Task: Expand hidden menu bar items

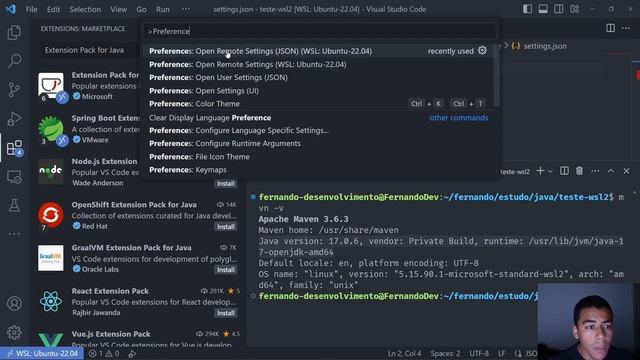Action: [x=186, y=9]
